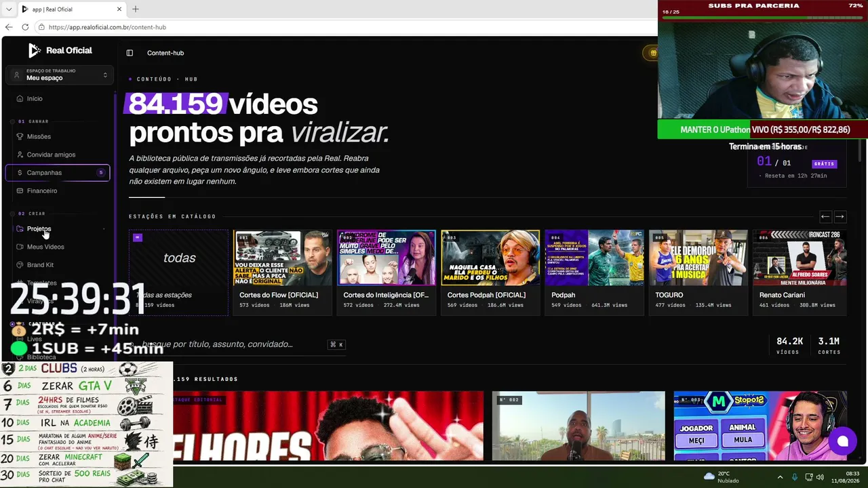Open the Campanhas menu item
This screenshot has width=868, height=488.
coord(58,173)
